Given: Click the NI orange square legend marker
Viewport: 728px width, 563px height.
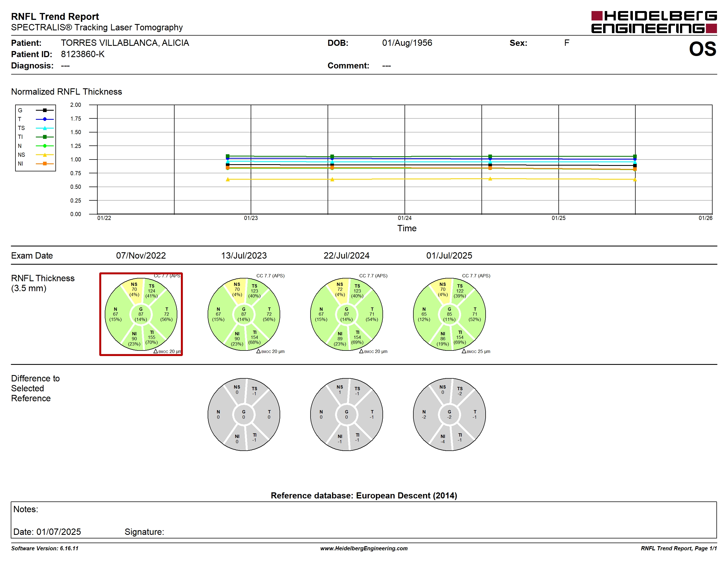Looking at the screenshot, I should 45,163.
